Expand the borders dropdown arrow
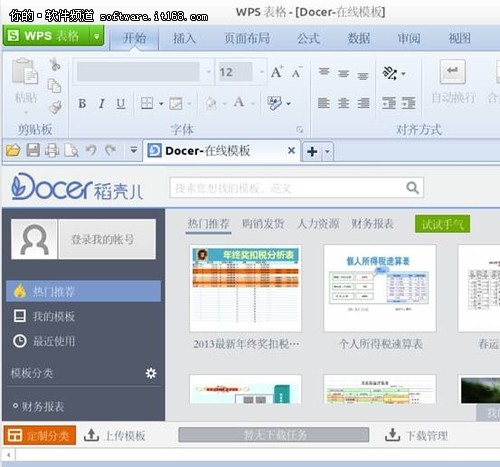Viewport: 500px width, 467px height. click(161, 104)
